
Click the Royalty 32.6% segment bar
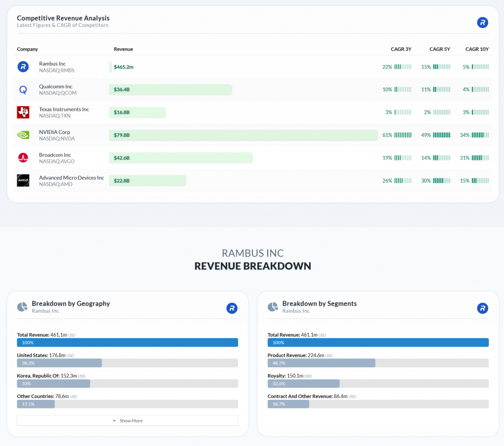[x=303, y=383]
